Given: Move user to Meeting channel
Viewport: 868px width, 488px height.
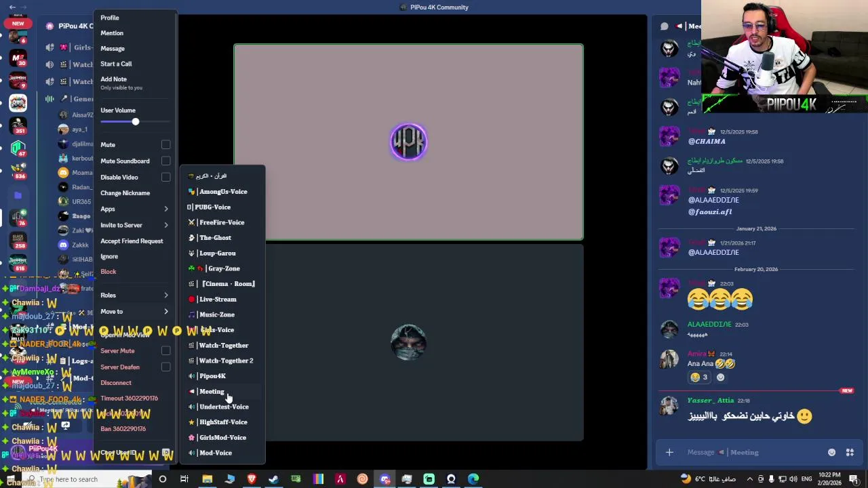Looking at the screenshot, I should click(x=222, y=392).
